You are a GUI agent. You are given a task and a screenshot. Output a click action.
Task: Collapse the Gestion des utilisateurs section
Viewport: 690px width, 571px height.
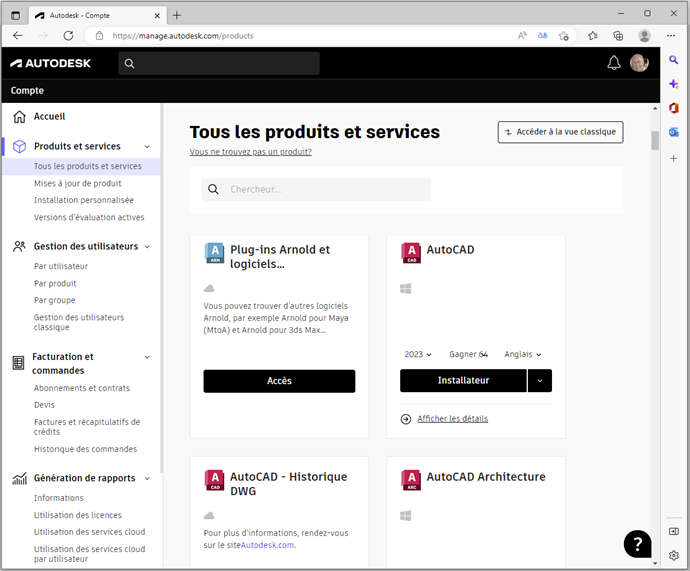coord(147,247)
